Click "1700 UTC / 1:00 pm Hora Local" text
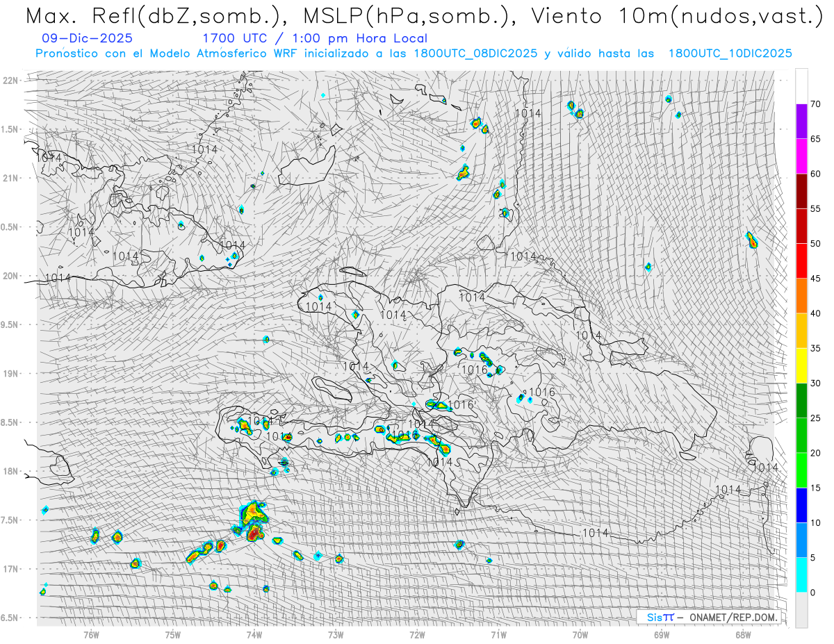Viewport: 834px width, 644px height. (315, 38)
